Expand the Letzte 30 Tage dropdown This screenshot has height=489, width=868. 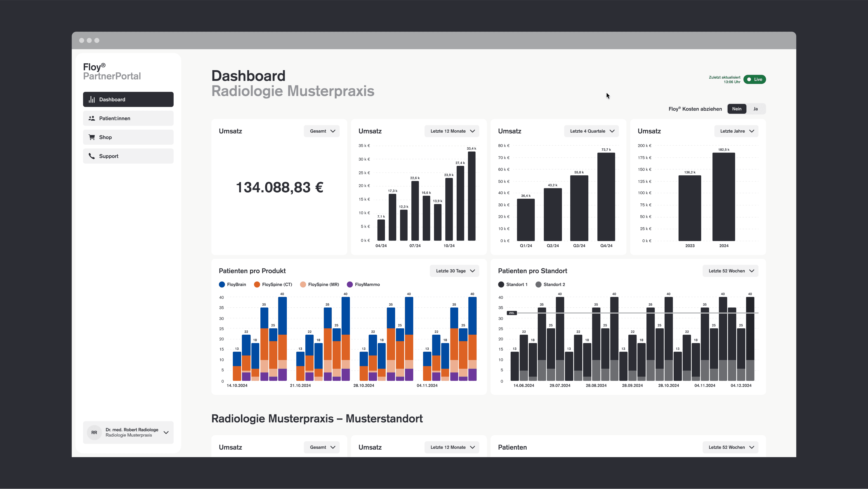point(455,271)
